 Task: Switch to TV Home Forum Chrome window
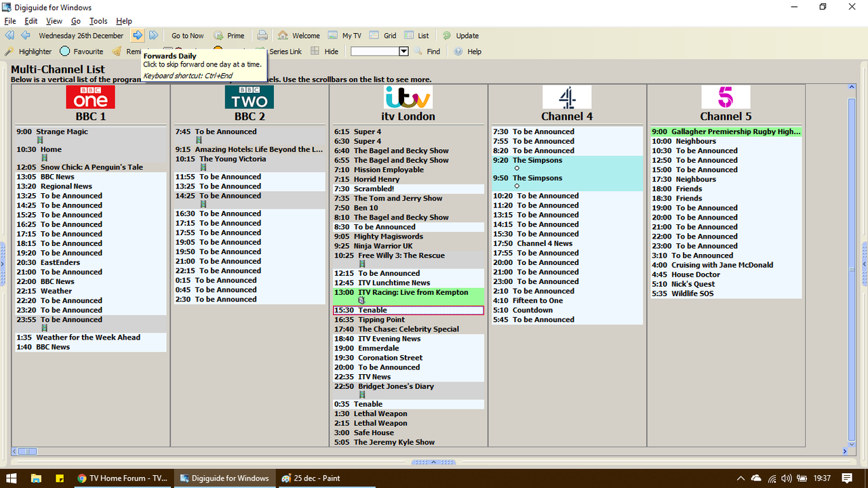[x=122, y=478]
